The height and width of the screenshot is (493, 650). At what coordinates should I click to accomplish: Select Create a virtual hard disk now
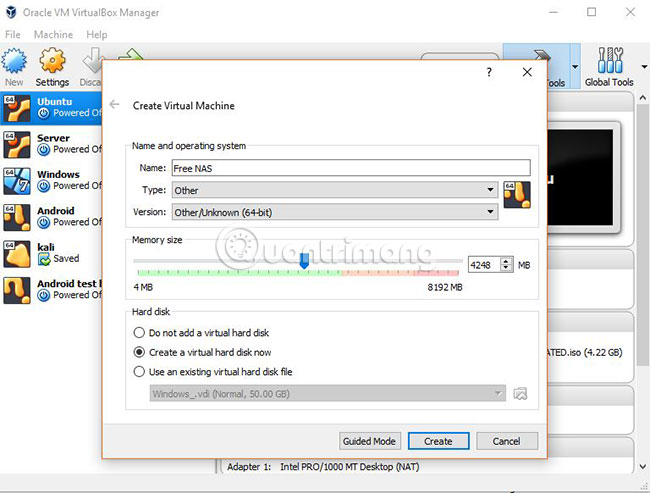click(x=139, y=352)
